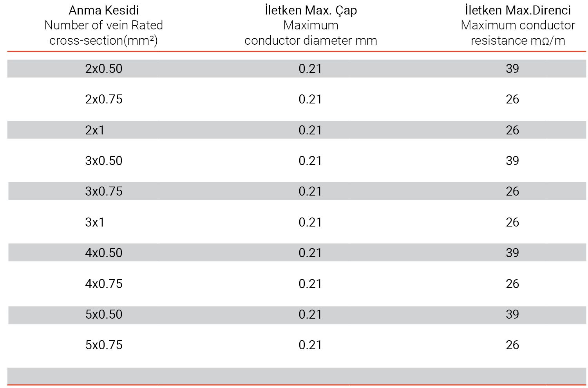Click the 4x0.75 cross-section cell
The width and height of the screenshot is (588, 388).
click(x=104, y=284)
